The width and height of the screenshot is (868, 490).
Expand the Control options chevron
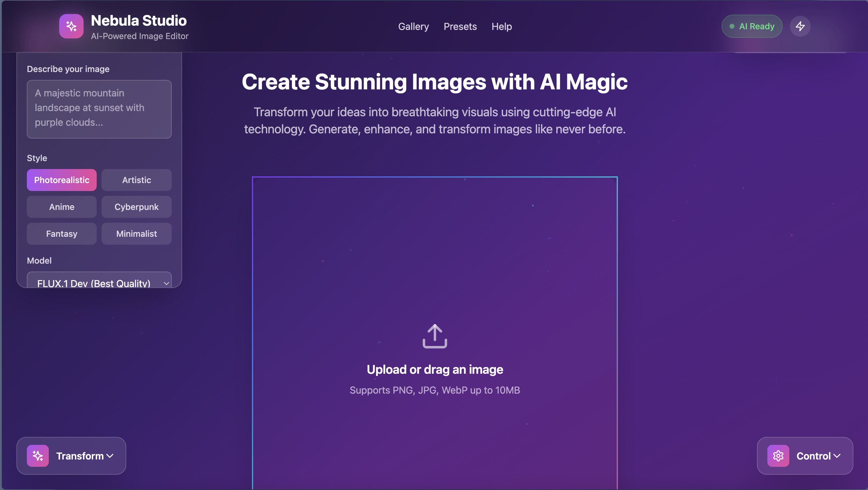[837, 456]
